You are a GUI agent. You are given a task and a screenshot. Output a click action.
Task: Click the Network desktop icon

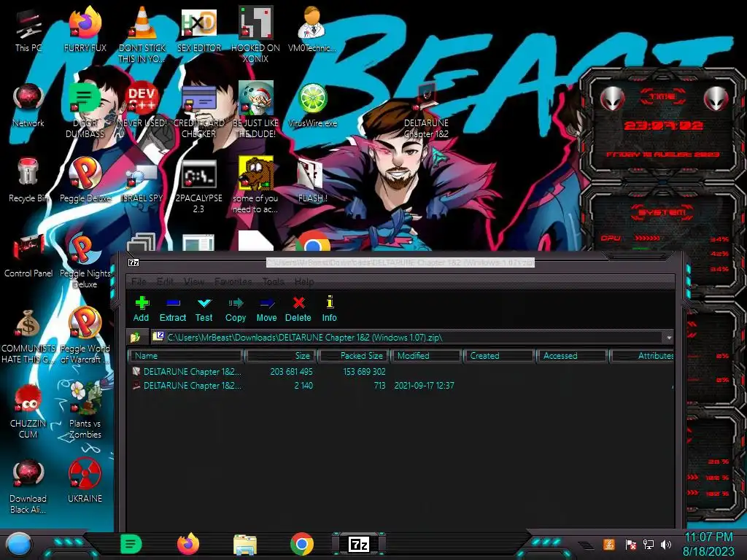(28, 105)
